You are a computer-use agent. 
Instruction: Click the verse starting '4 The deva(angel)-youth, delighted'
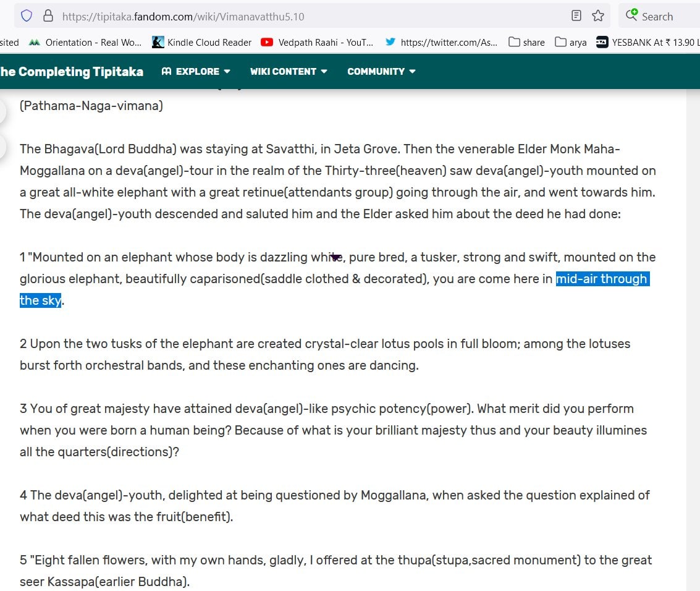[x=335, y=506]
